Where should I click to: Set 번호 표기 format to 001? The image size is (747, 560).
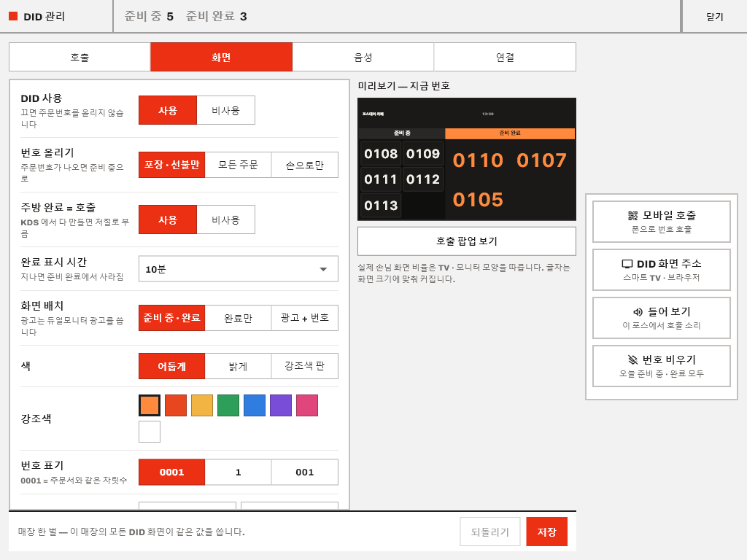point(305,472)
